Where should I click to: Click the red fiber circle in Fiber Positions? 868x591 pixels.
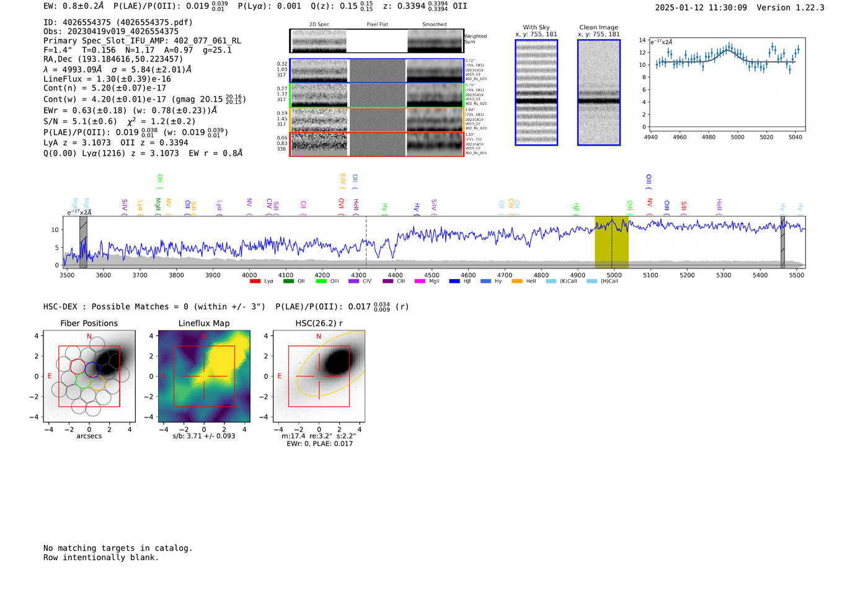tap(77, 367)
